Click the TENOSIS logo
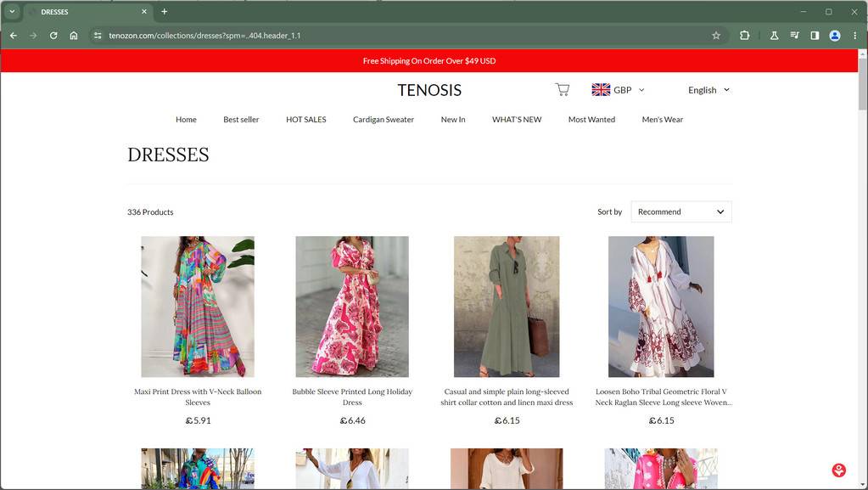 click(x=429, y=89)
